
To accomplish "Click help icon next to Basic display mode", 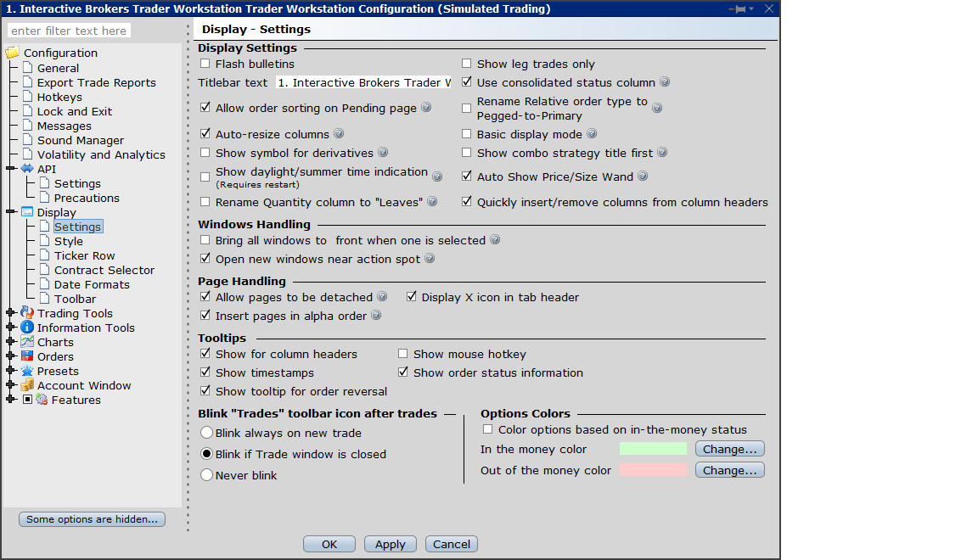I will pos(592,133).
